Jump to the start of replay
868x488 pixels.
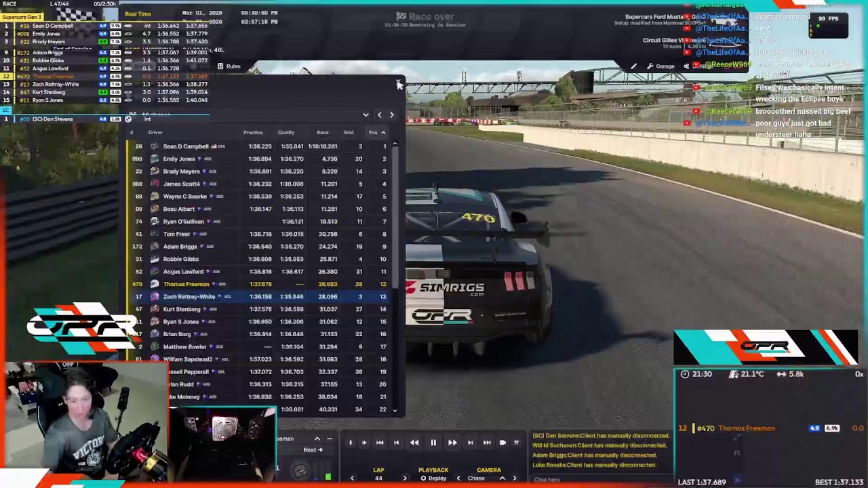(x=380, y=443)
